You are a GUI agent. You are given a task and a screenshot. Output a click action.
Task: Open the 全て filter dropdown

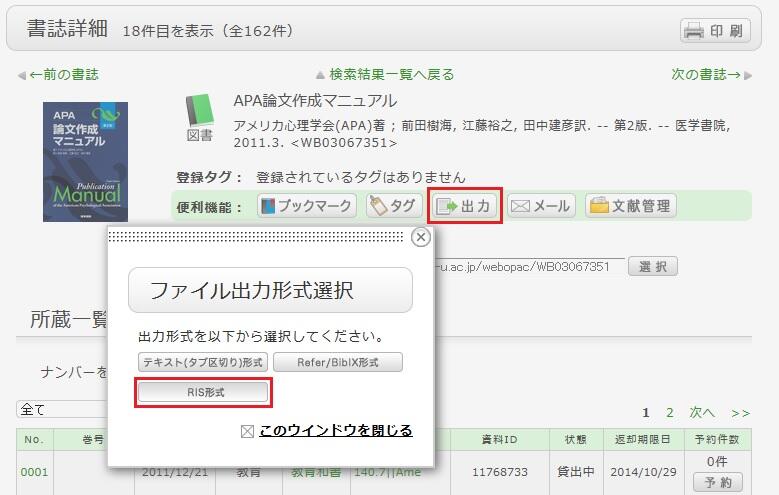pyautogui.click(x=62, y=410)
